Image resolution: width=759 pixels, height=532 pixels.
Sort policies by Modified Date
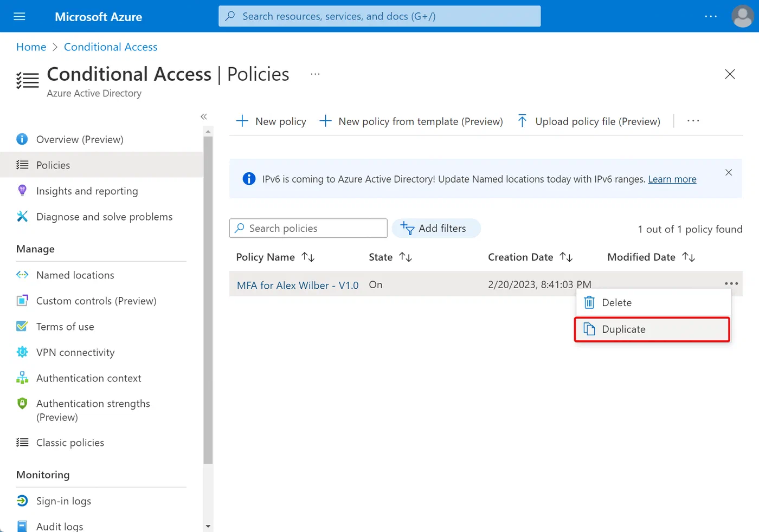[689, 257]
